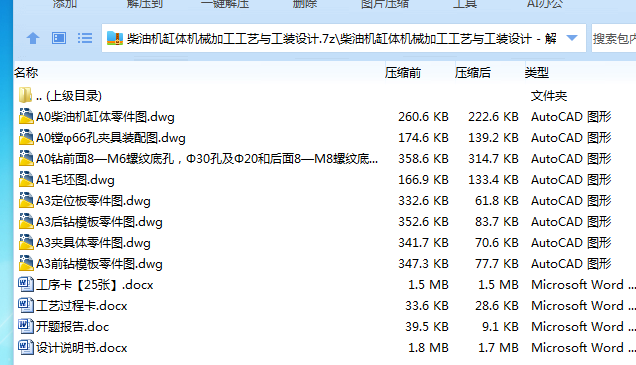Sort by the 压缩后 column header
Viewport: 636px width, 365px height.
pyautogui.click(x=473, y=73)
